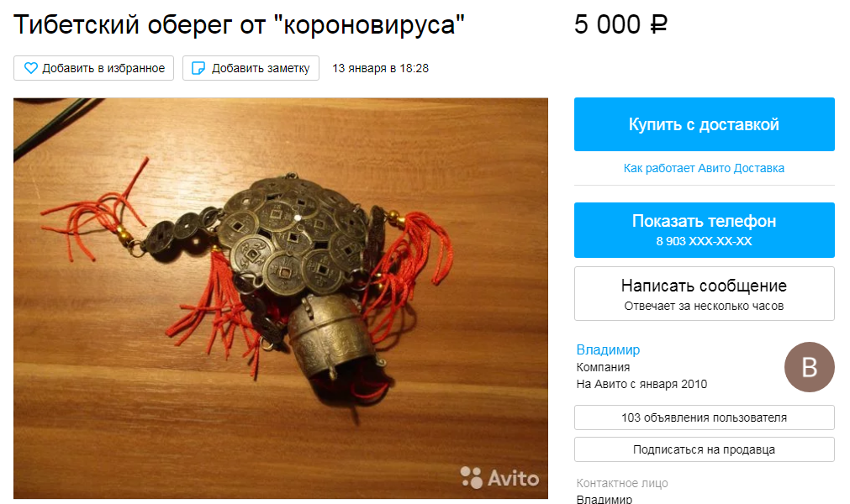Viewport: 850px width, 504px height.
Task: View 103 объявления пользователя
Action: click(705, 417)
